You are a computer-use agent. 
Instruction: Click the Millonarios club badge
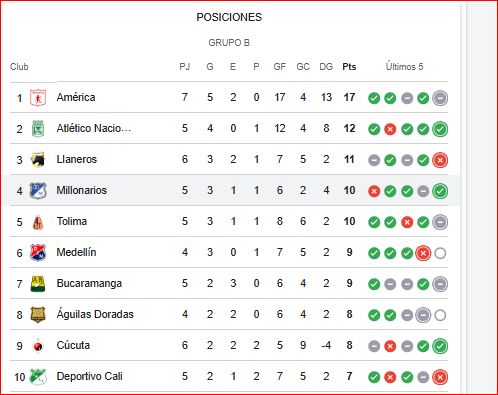pos(38,190)
